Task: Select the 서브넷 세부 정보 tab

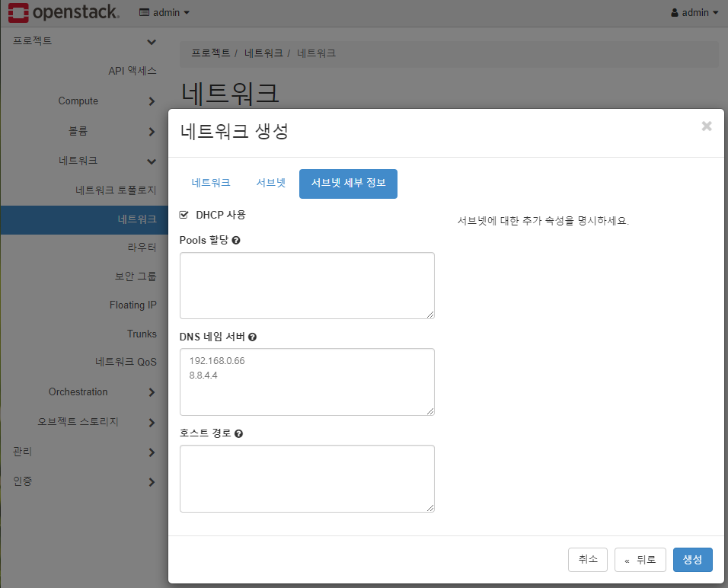Action: point(348,184)
